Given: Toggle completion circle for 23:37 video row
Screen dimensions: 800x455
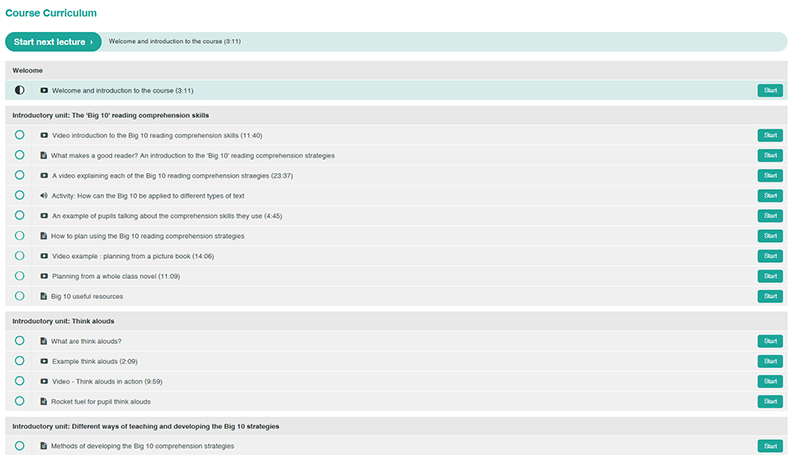Looking at the screenshot, I should pyautogui.click(x=19, y=175).
